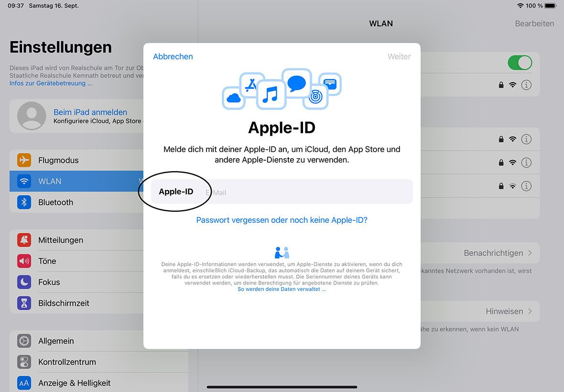
Task: Click the Fokus moon icon
Action: pyautogui.click(x=24, y=282)
